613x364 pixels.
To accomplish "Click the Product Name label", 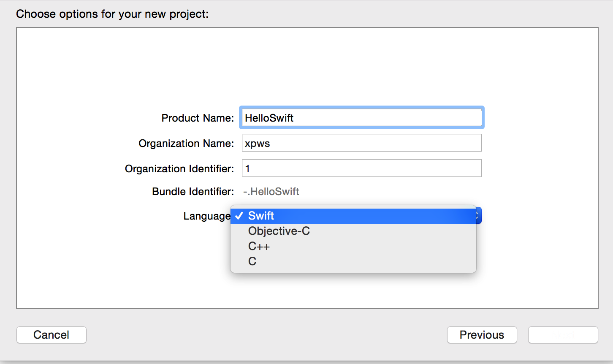I will click(198, 118).
